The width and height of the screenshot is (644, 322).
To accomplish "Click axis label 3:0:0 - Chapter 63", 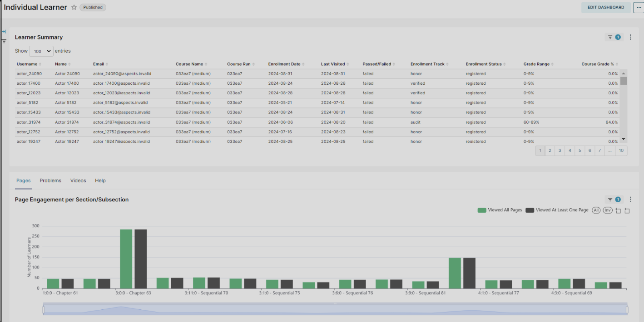I will point(133,293).
